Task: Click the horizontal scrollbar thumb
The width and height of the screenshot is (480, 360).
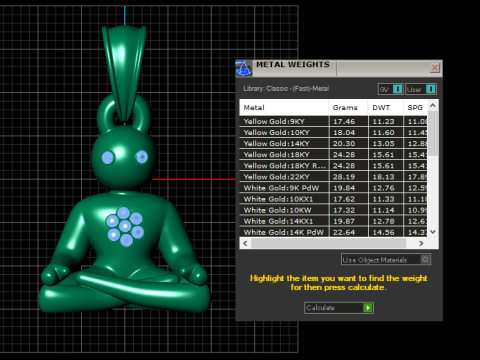Action: pos(328,243)
